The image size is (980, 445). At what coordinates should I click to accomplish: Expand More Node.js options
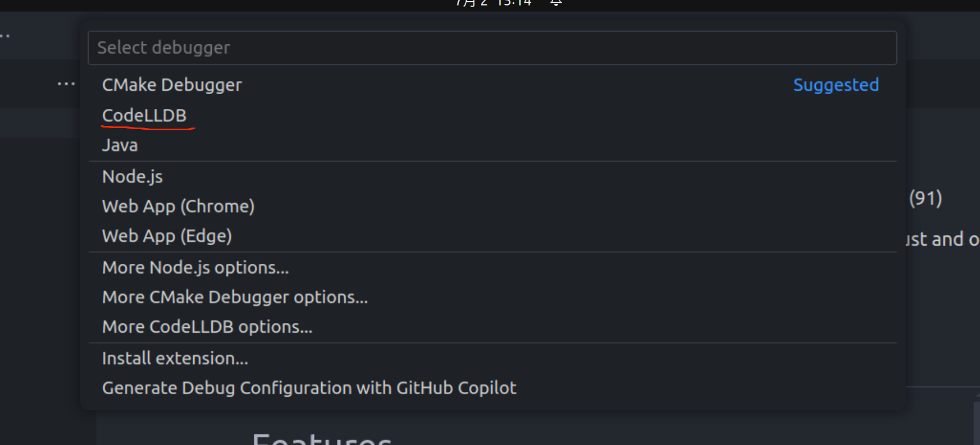(195, 268)
